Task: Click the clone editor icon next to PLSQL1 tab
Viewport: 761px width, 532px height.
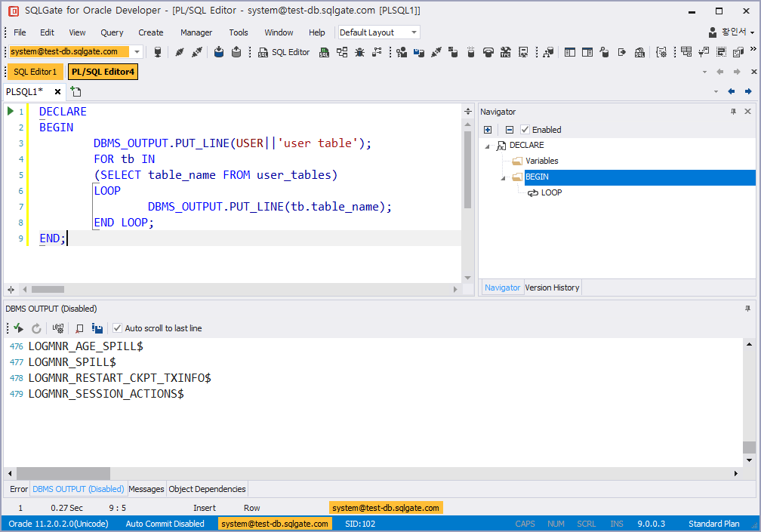Action: [75, 91]
